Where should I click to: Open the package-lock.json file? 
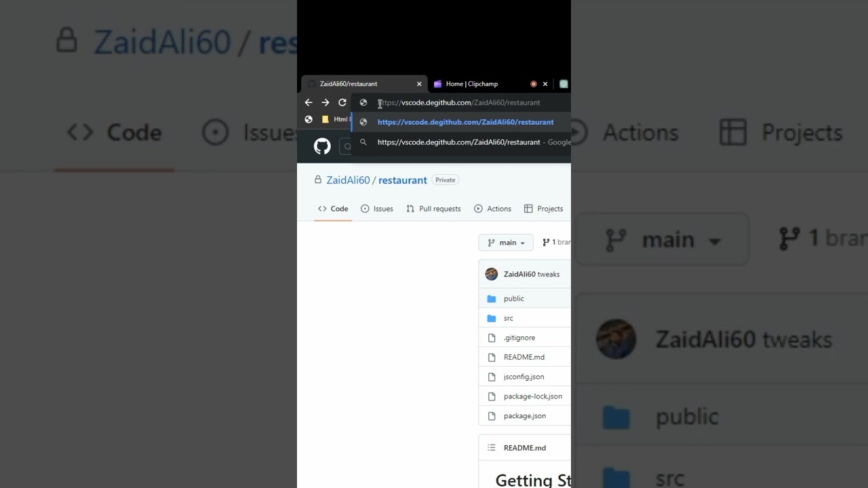click(533, 396)
